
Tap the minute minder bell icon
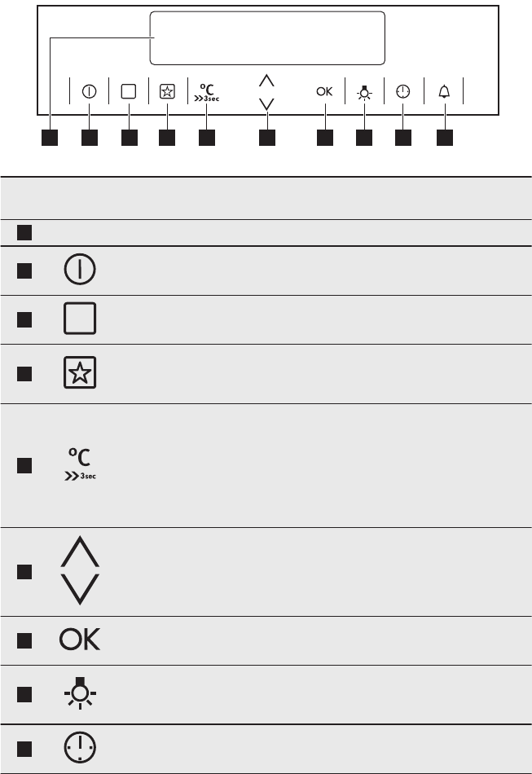click(444, 91)
